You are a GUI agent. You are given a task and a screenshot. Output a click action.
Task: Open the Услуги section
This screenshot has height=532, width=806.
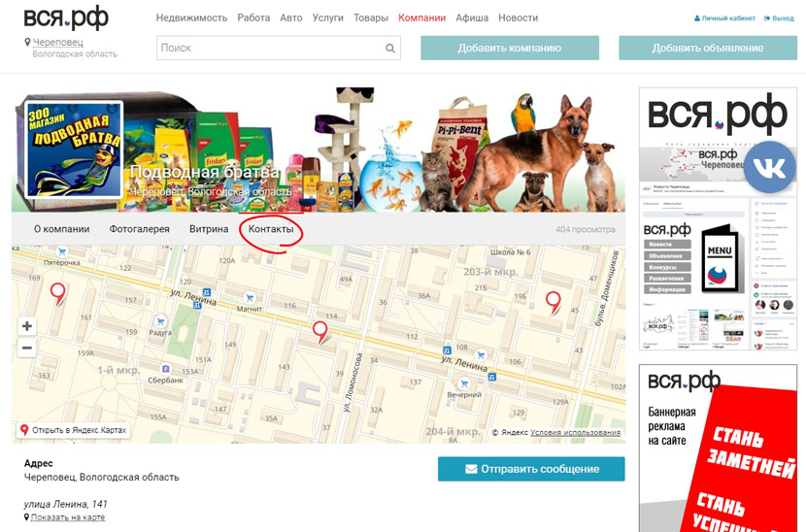328,18
